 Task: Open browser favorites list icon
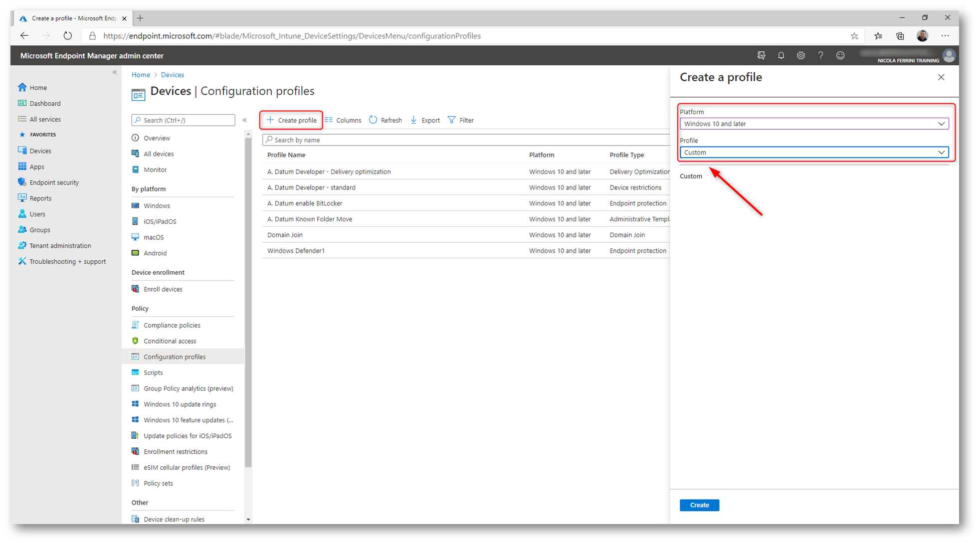[x=878, y=36]
